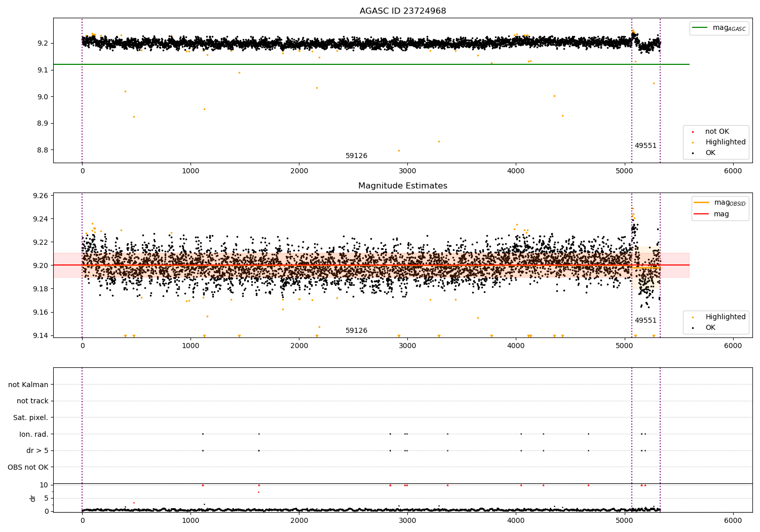Click the 'AGASC ID 23724968' plot title
This screenshot has width=760, height=532.
[x=403, y=11]
